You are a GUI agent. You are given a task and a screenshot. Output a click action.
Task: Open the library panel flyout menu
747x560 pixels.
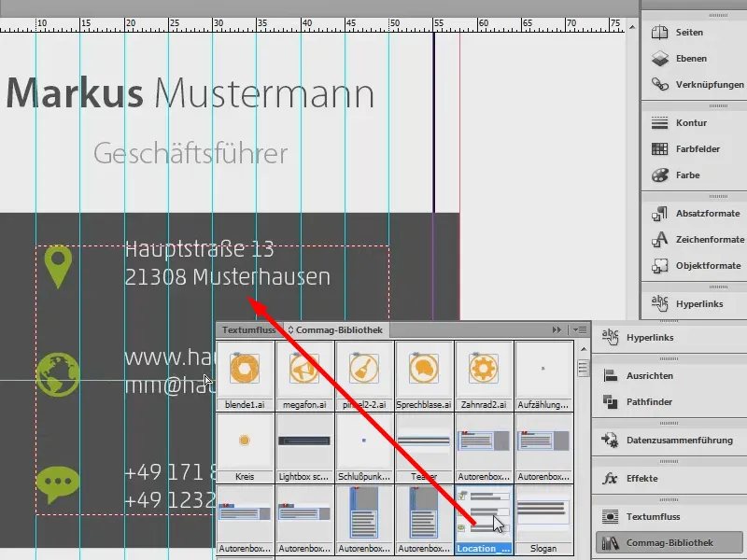[580, 329]
